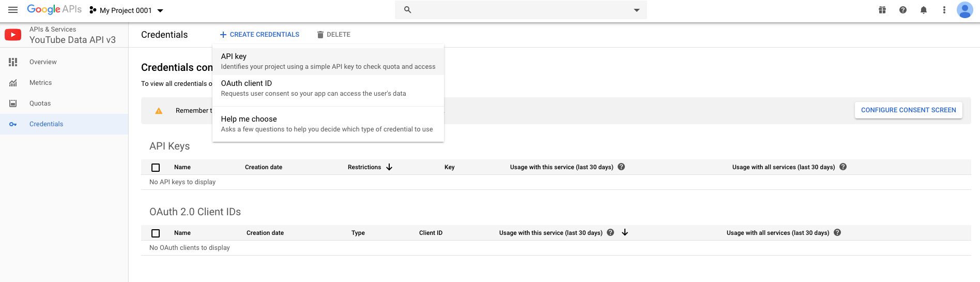Screen dimensions: 980x282
Task: Choose OAuth client ID menu option
Action: pyautogui.click(x=328, y=88)
